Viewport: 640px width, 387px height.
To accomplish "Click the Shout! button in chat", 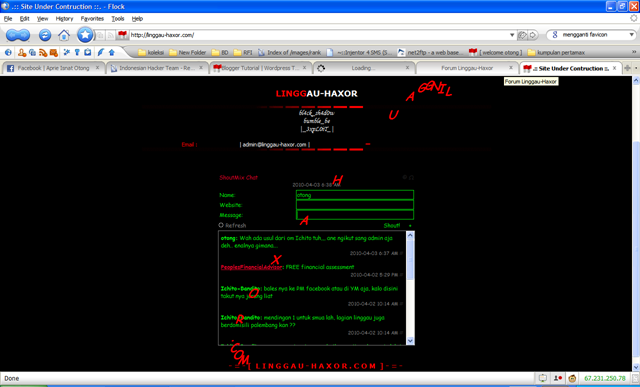I will point(392,225).
